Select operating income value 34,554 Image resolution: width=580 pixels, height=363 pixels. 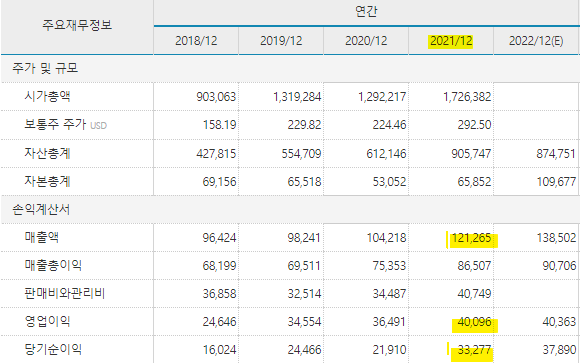click(x=304, y=322)
